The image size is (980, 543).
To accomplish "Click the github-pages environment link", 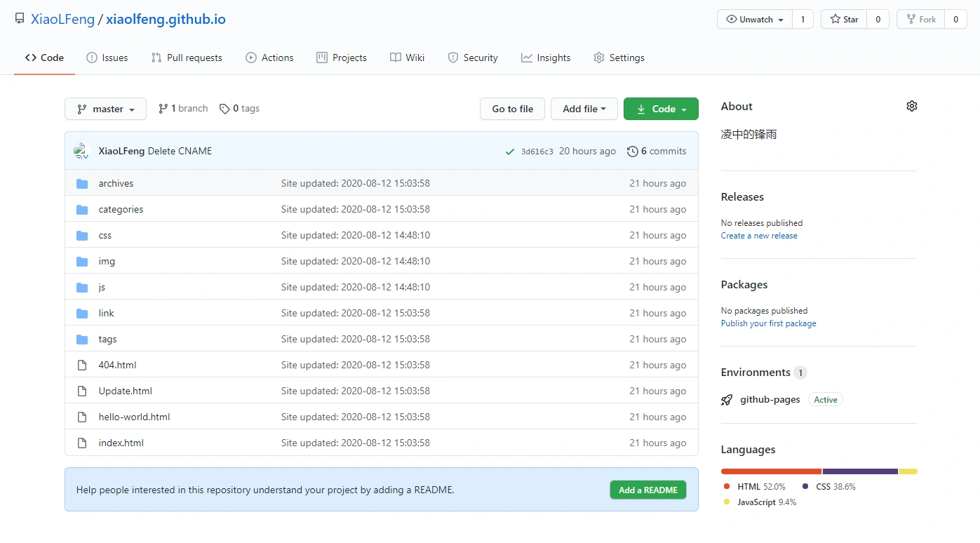I will (770, 400).
